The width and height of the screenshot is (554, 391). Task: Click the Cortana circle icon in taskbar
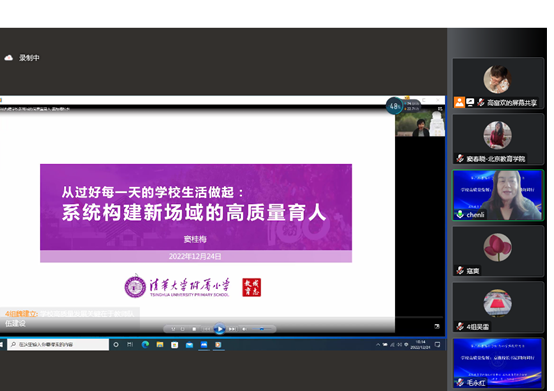pyautogui.click(x=116, y=344)
